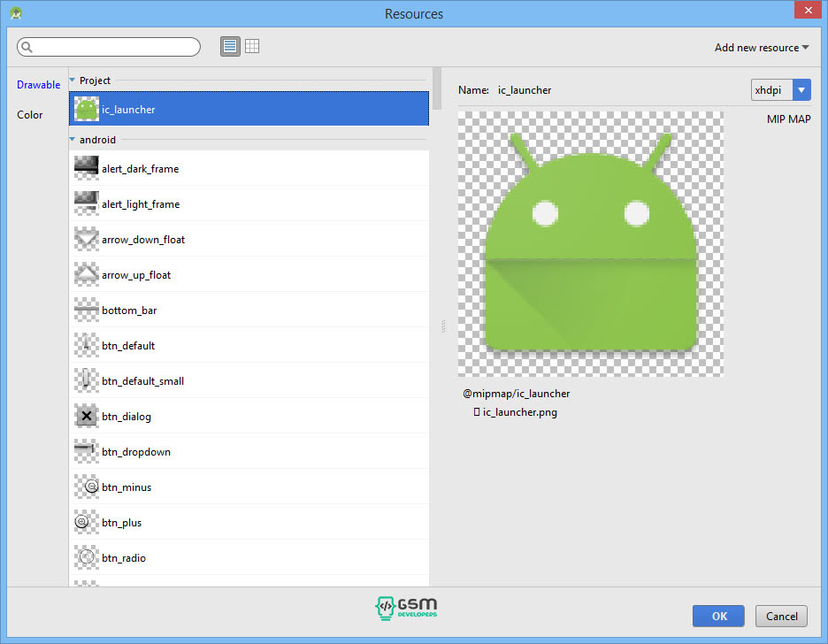Image resolution: width=828 pixels, height=644 pixels.
Task: Click the btn_default_small thumbnail
Action: (x=87, y=380)
